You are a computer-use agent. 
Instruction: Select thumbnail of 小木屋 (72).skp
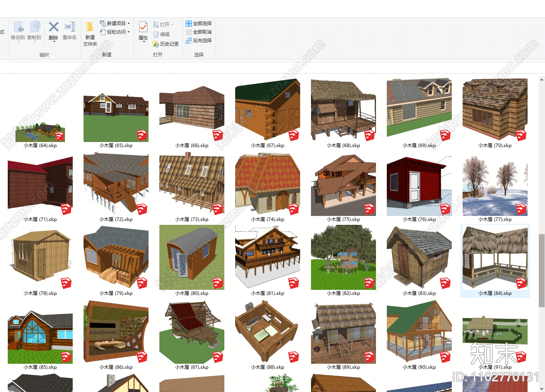coord(116,184)
